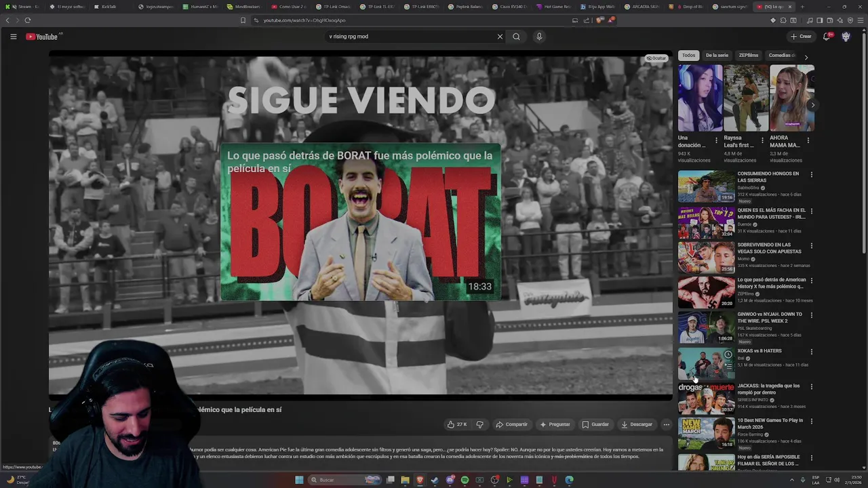Image resolution: width=868 pixels, height=488 pixels.
Task: Open the Crear upload menu
Action: click(x=801, y=37)
